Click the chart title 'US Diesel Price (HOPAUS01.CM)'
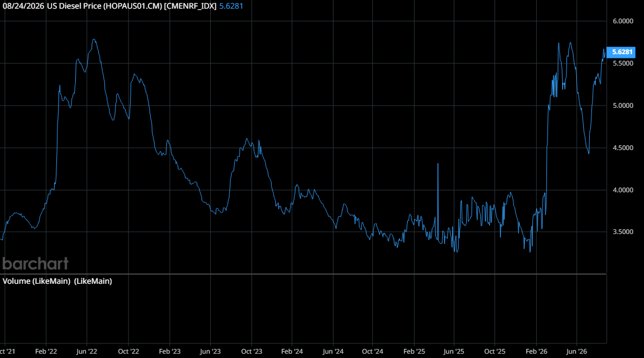 (x=104, y=6)
